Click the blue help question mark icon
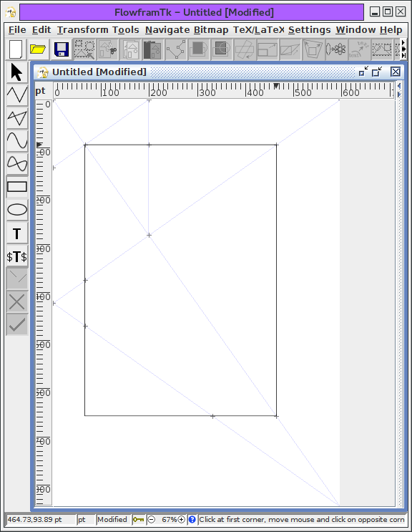This screenshot has height=532, width=412. [192, 519]
